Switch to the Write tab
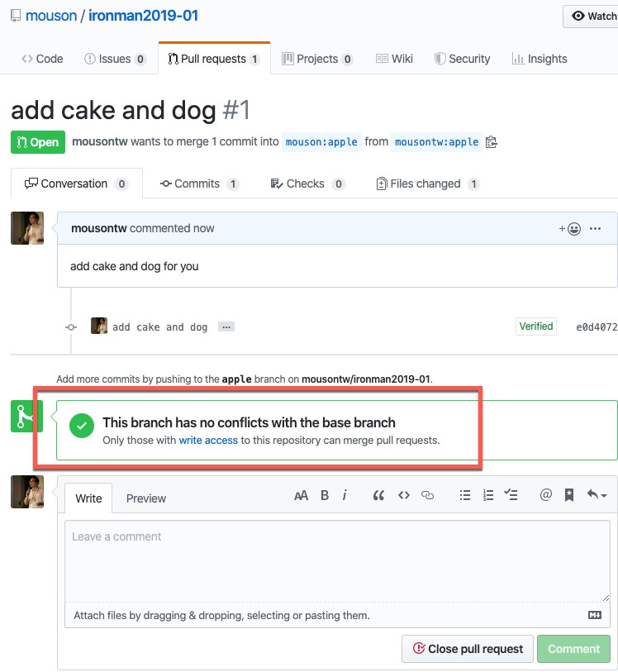Viewport: 618px width, 672px height. click(88, 498)
